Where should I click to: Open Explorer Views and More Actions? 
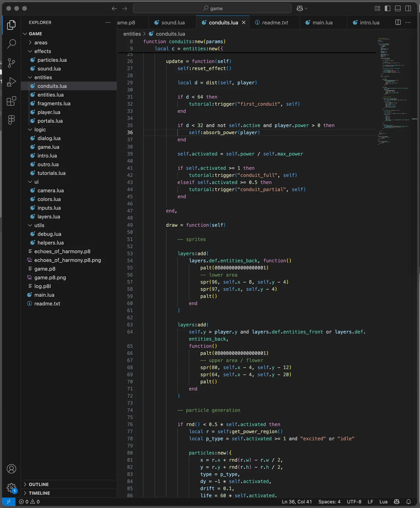108,22
